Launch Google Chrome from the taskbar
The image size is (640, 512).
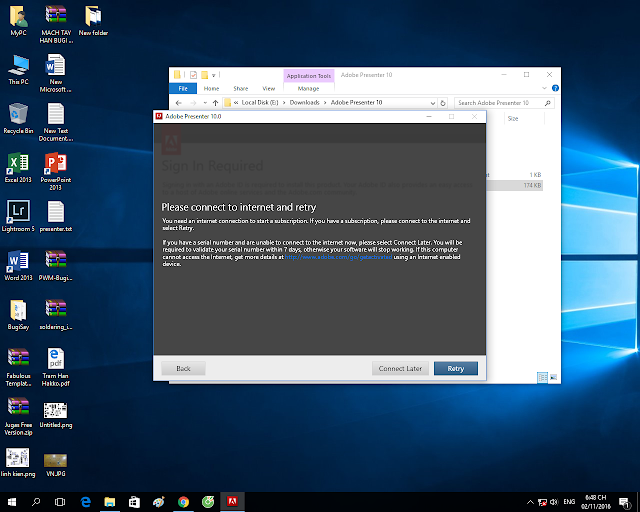pos(183,502)
